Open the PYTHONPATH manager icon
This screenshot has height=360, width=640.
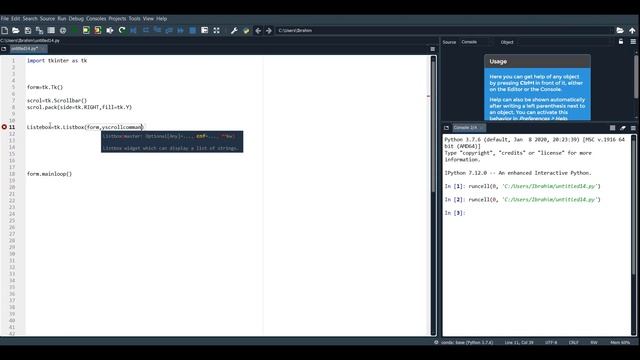pos(246,30)
